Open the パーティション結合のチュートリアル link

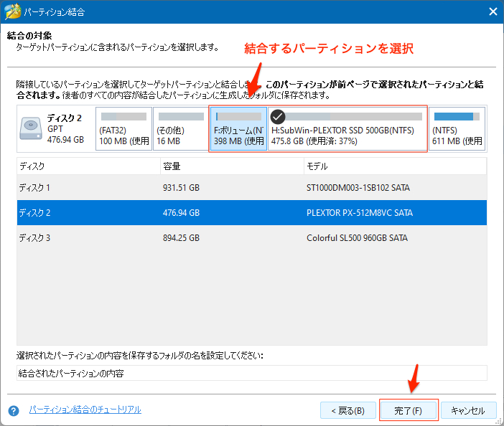pyautogui.click(x=85, y=410)
